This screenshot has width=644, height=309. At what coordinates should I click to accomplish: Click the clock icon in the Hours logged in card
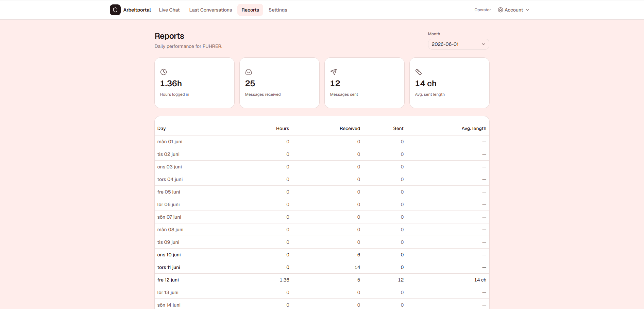(x=164, y=72)
